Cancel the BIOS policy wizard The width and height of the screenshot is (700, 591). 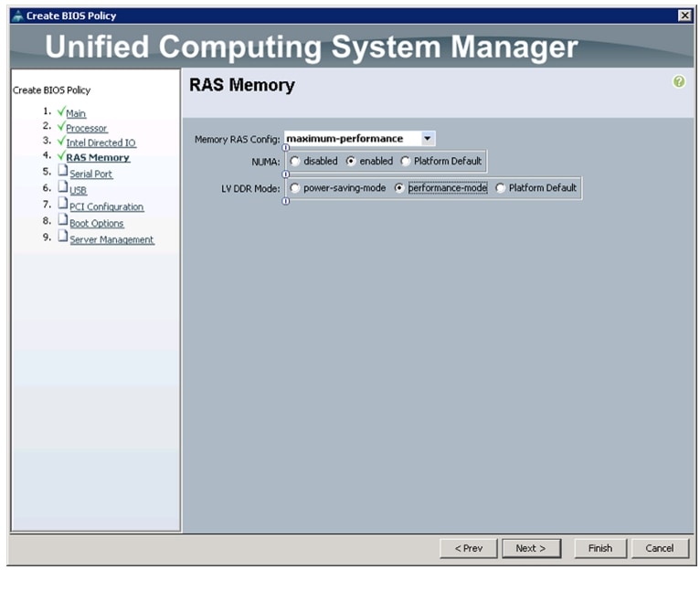pyautogui.click(x=660, y=548)
